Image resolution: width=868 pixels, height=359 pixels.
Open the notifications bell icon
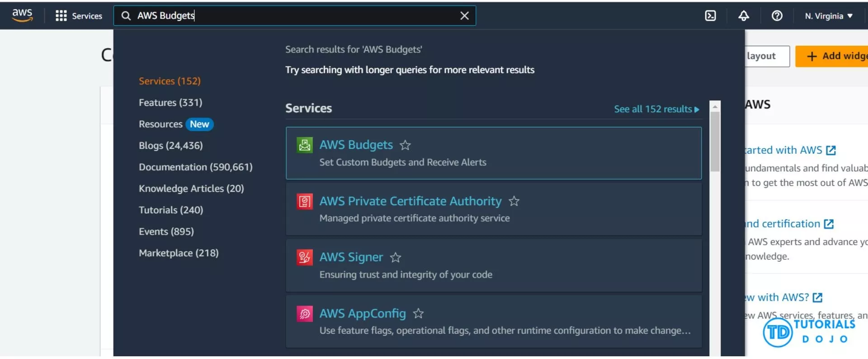744,16
